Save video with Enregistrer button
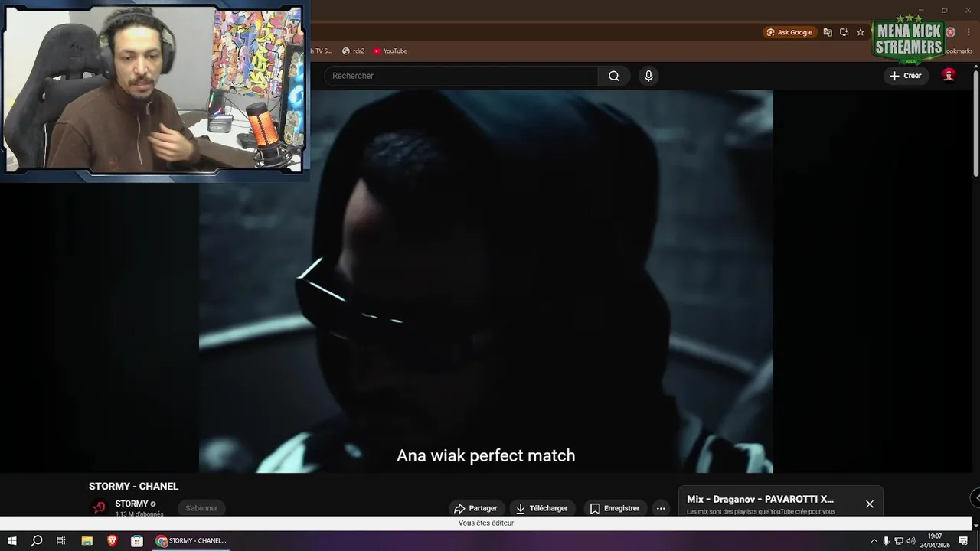This screenshot has width=980, height=551. tap(615, 508)
